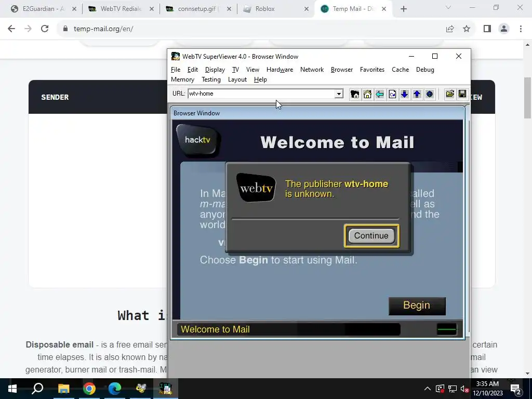Viewport: 532px width, 399px height.
Task: Open the File menu in SuperViewer
Action: (176, 70)
